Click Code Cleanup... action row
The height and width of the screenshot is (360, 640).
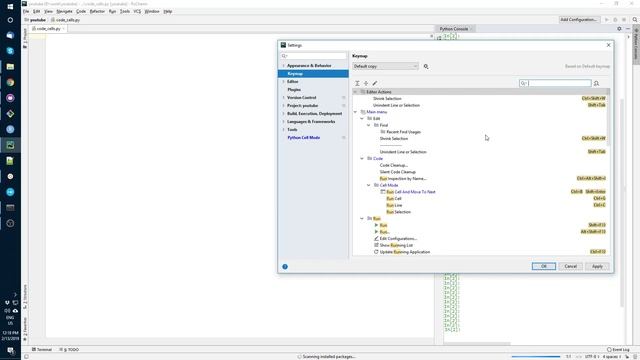tap(481, 165)
